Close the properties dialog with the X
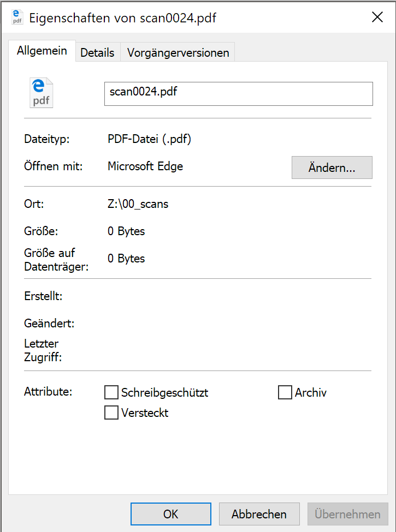The width and height of the screenshot is (396, 532). tap(377, 17)
